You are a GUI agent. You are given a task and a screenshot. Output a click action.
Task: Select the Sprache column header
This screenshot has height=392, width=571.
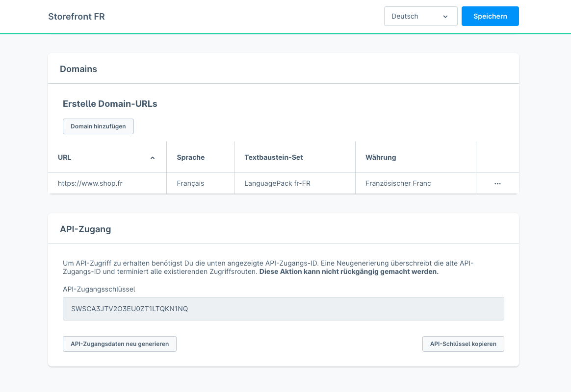point(191,157)
